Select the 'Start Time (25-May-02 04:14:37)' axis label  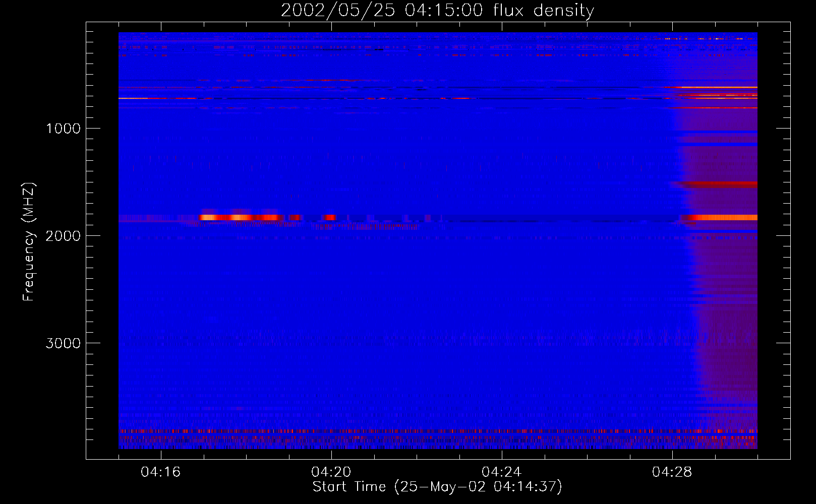click(437, 487)
